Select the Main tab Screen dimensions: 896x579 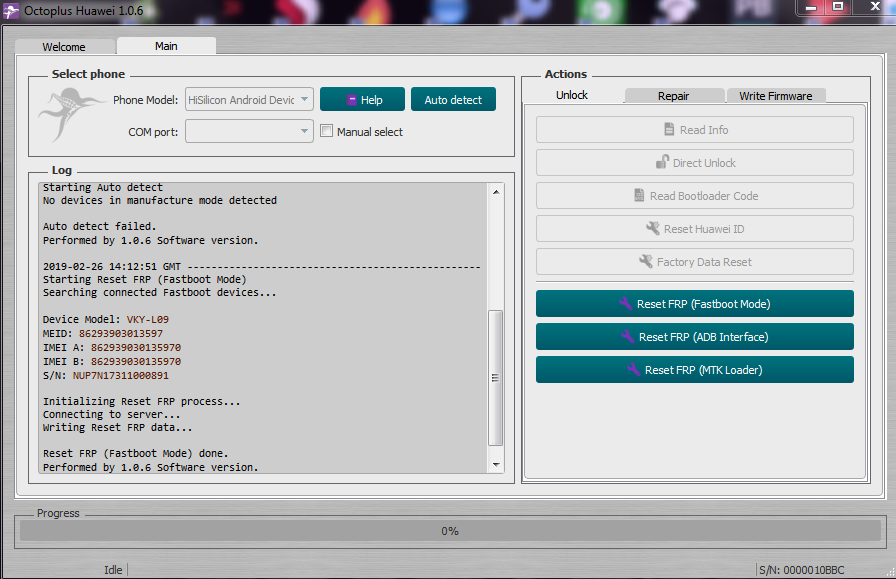166,46
